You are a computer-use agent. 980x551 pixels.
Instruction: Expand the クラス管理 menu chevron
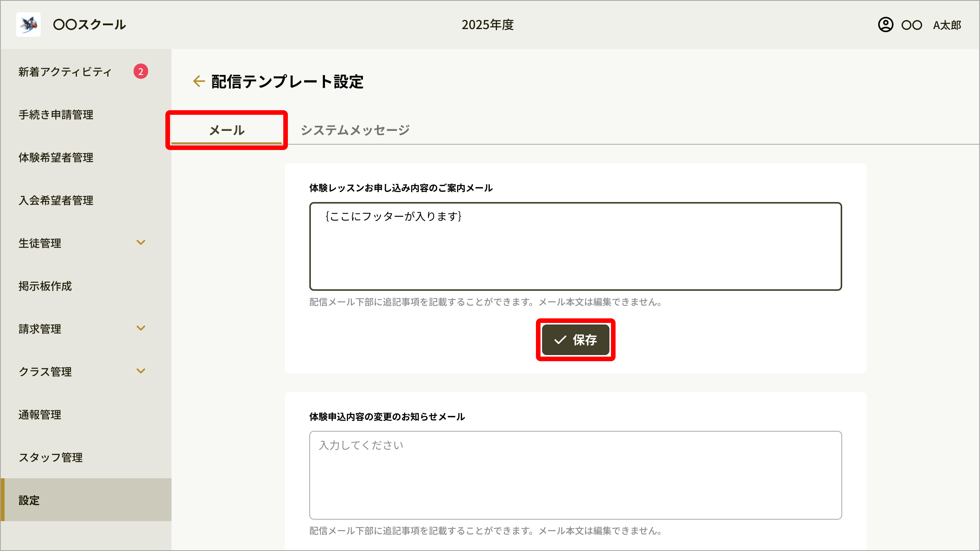[141, 371]
